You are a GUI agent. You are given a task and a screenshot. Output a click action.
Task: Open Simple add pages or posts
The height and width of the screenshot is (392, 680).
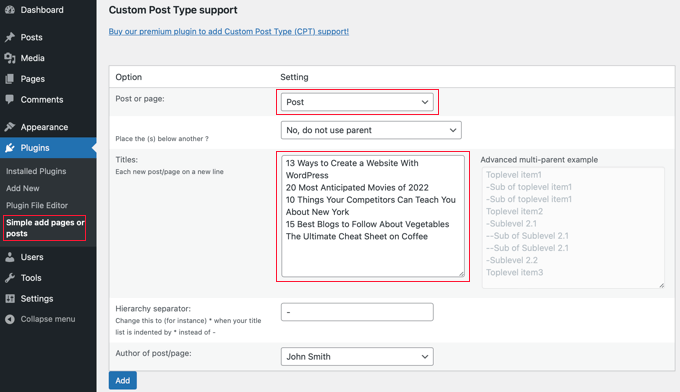coord(45,228)
